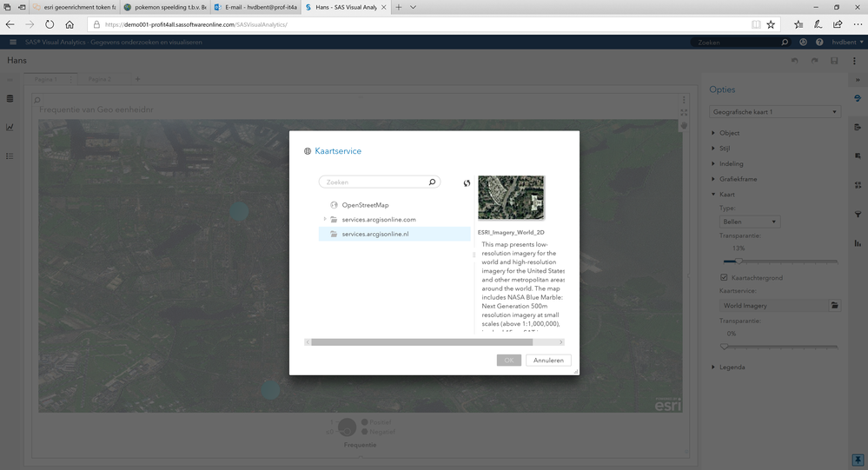
Task: Open the Ranks bar icon in right sidebar
Action: coord(858,243)
